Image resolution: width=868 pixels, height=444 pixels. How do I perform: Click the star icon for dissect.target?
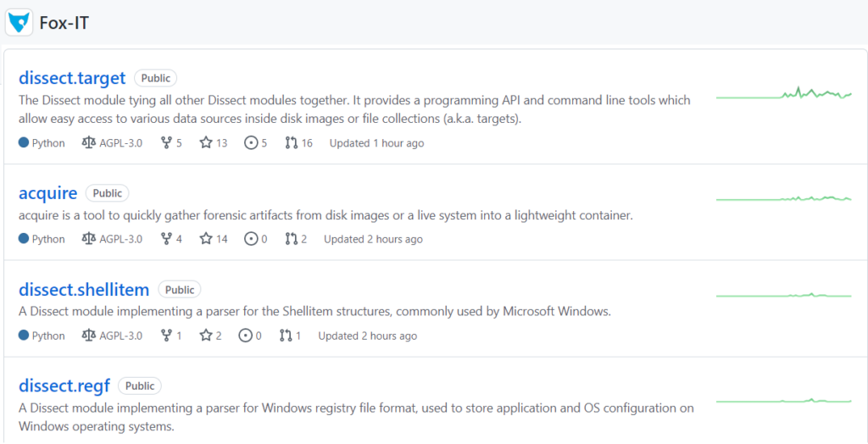[205, 143]
